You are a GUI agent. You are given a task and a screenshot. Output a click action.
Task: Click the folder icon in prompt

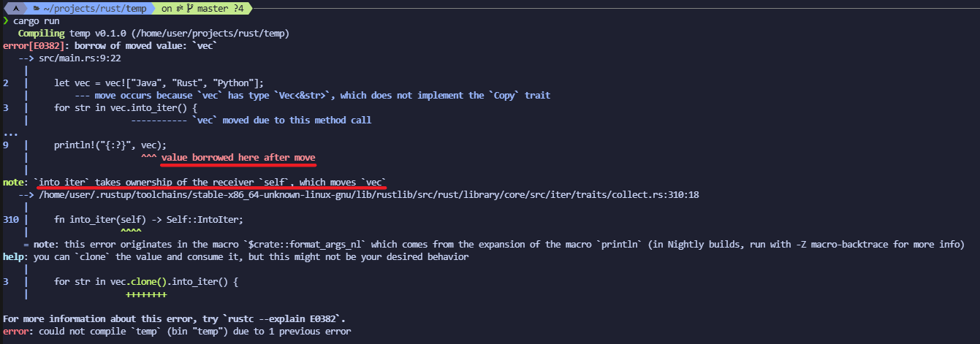click(x=36, y=8)
